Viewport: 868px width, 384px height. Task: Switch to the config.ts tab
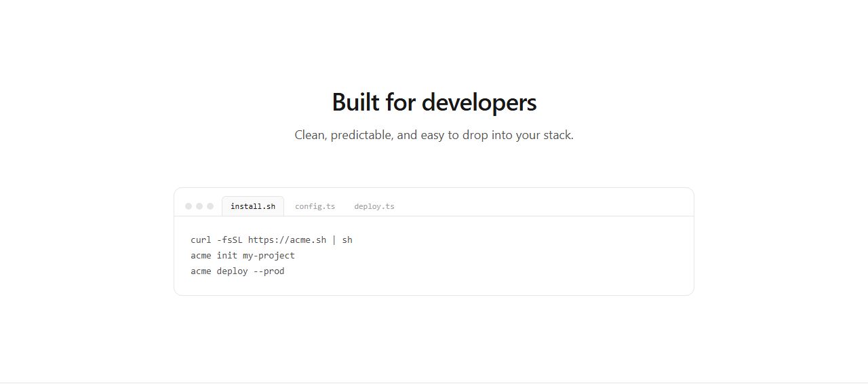[x=315, y=206]
